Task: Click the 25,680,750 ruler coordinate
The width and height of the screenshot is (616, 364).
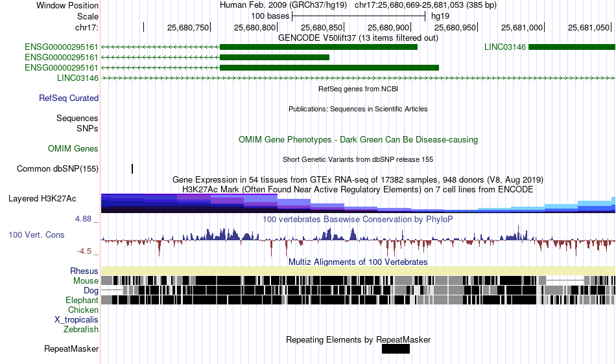Action: point(188,27)
